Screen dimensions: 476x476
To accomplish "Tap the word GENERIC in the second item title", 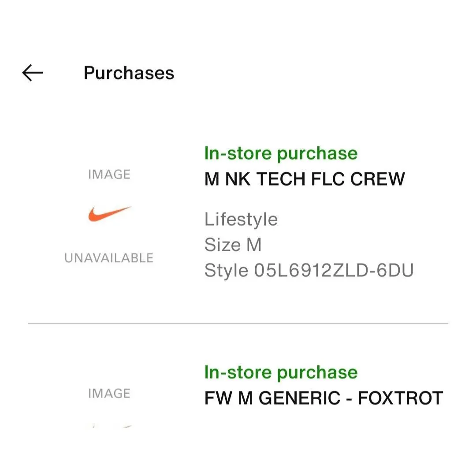I will click(x=299, y=398).
